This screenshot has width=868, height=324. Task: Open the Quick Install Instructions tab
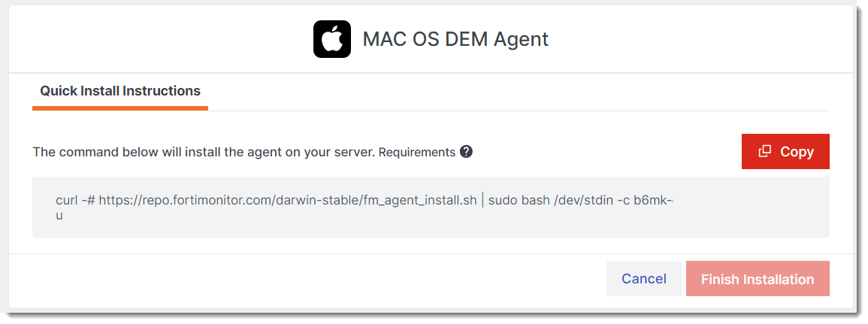pyautogui.click(x=120, y=91)
